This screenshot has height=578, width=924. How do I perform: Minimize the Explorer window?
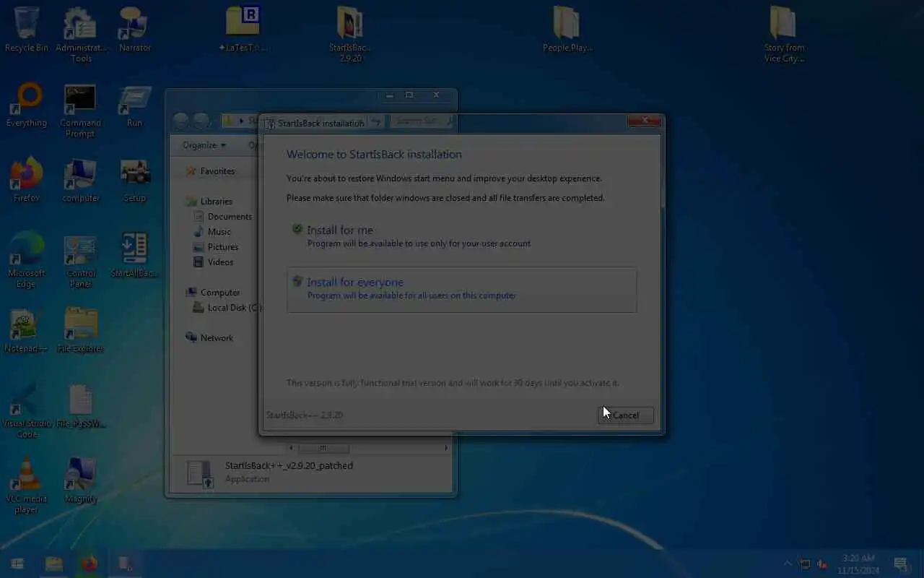(x=390, y=95)
